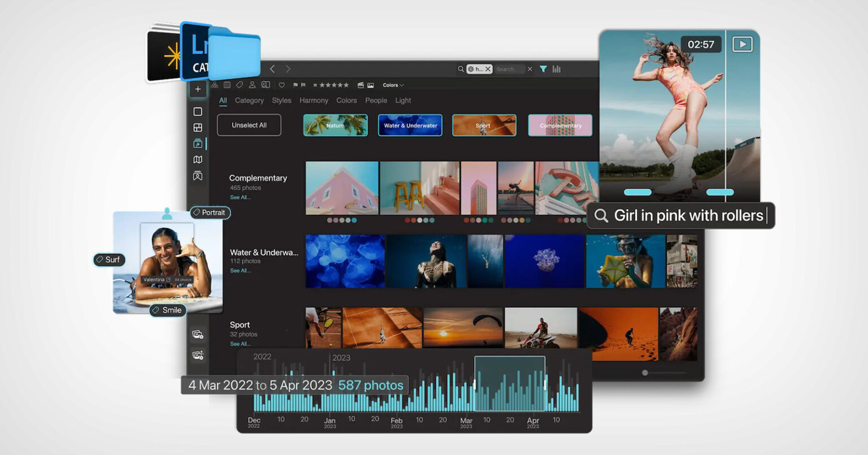Open the Light tab
The image size is (868, 455).
(x=403, y=100)
